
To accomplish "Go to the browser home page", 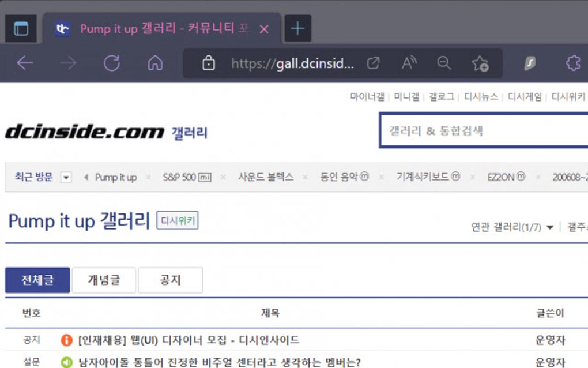I will tap(155, 63).
